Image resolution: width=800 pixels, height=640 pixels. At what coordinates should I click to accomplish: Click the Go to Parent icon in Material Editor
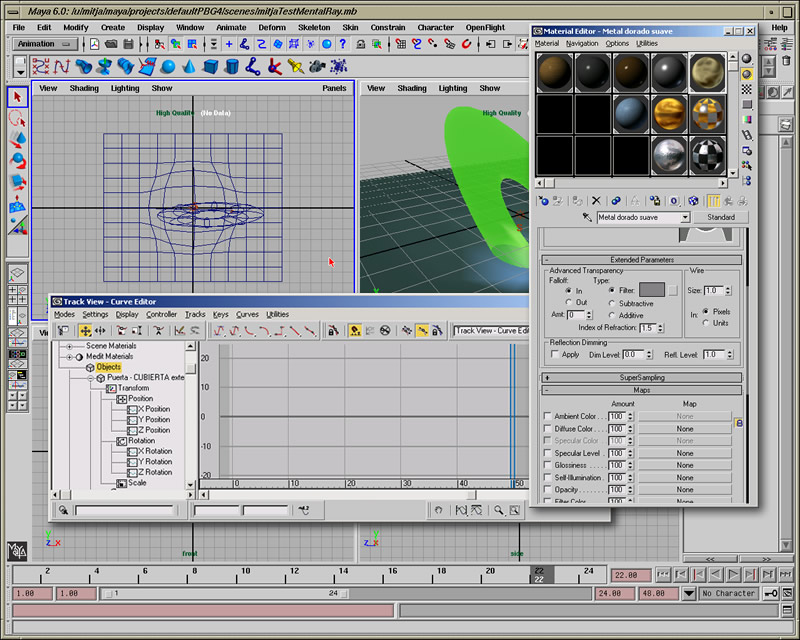[x=729, y=201]
